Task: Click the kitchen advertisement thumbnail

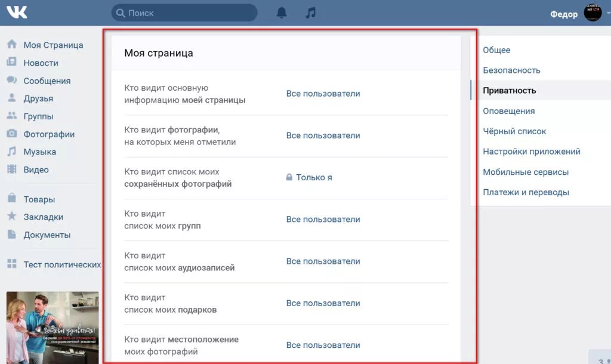Action: click(x=53, y=328)
